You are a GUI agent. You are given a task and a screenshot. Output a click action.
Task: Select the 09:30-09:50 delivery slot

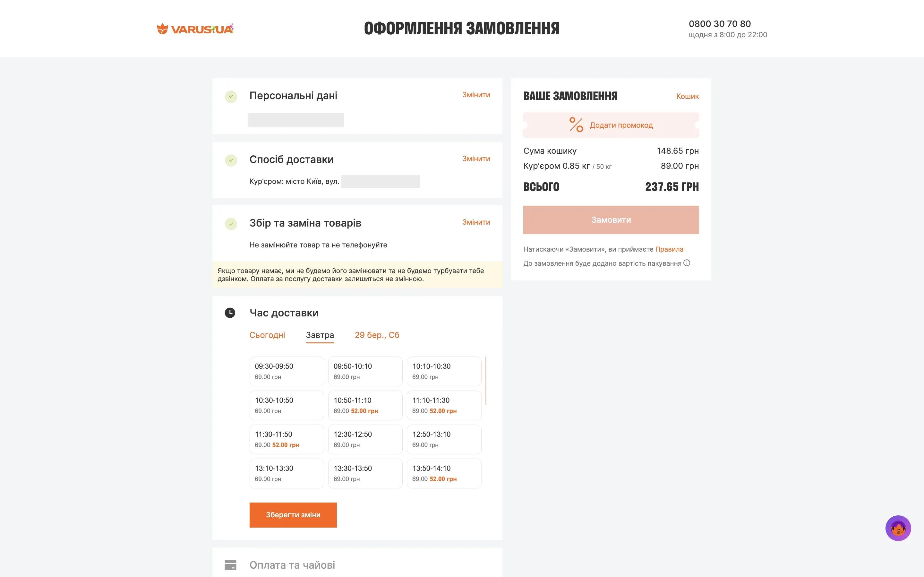point(287,371)
